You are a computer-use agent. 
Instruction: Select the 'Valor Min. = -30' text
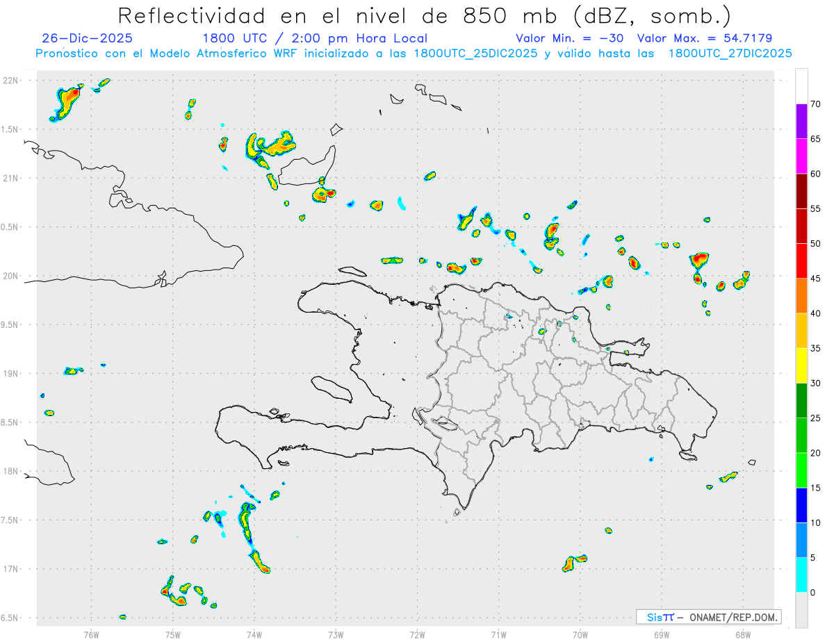coord(569,38)
